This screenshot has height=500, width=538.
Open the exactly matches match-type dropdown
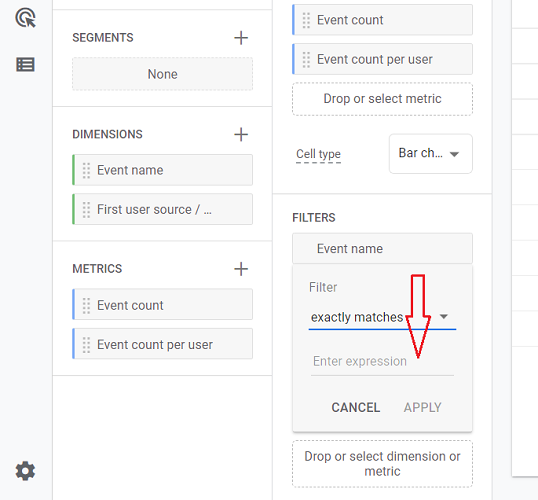[x=382, y=317]
